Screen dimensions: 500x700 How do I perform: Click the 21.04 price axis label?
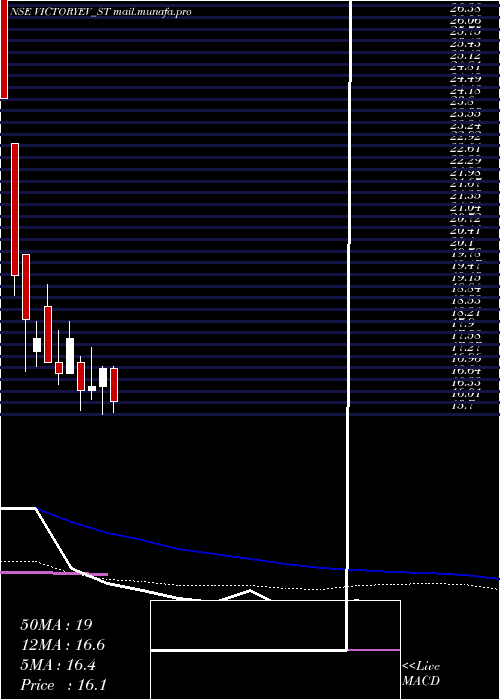coord(466,208)
